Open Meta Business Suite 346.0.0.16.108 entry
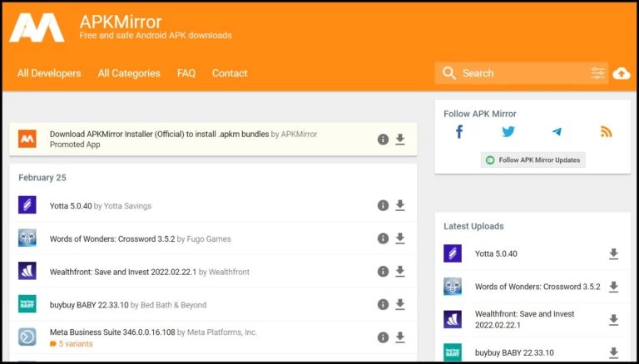Screen dimensions: 639x364 point(112,332)
